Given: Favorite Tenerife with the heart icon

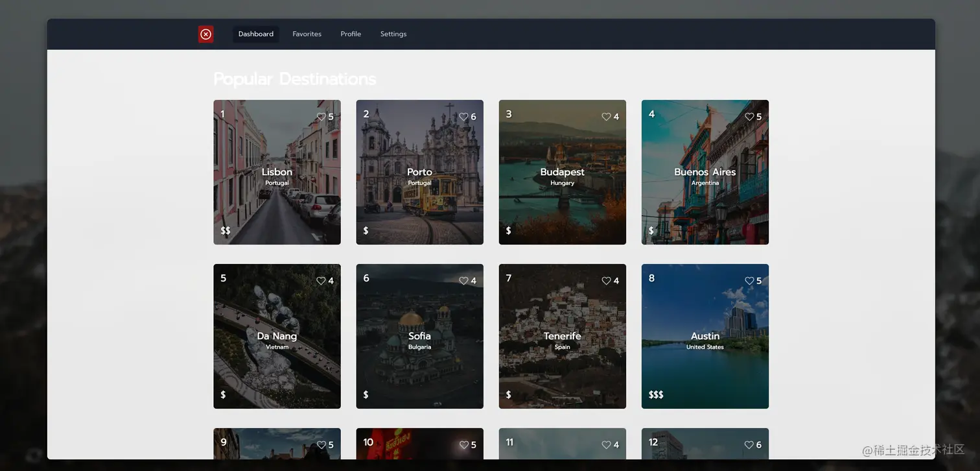Looking at the screenshot, I should (x=606, y=281).
